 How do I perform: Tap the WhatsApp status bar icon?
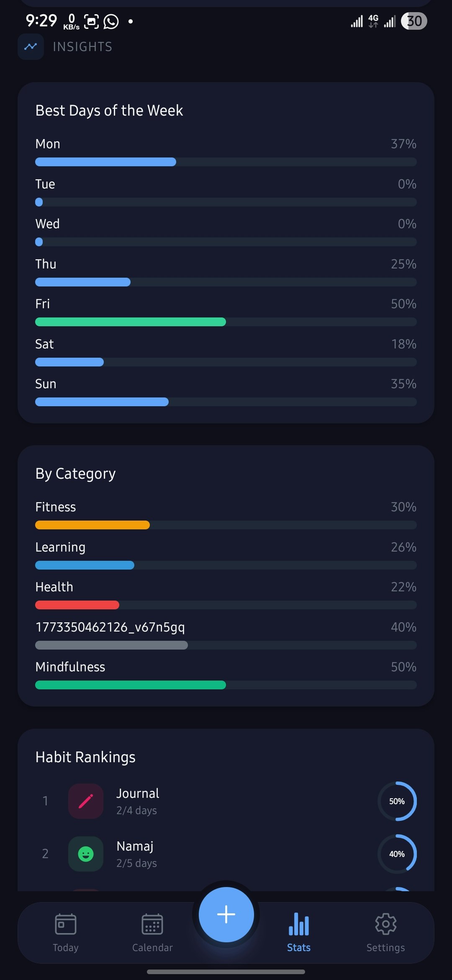coord(111,21)
